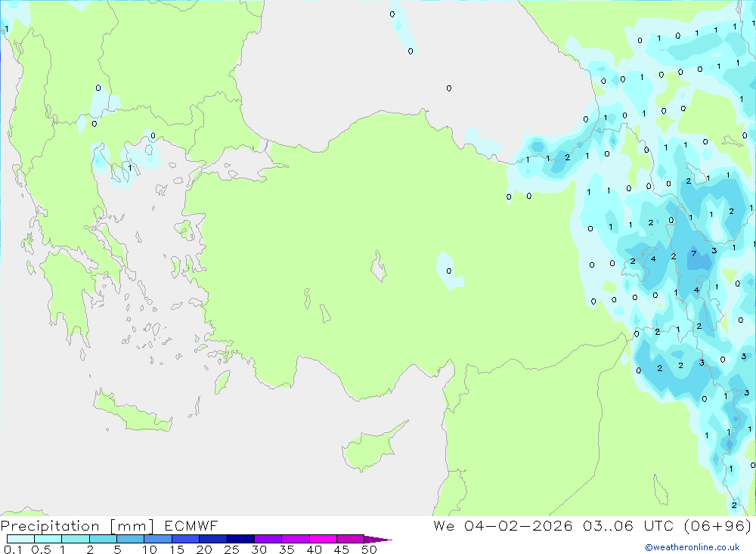Pick the 10–15 mm blue legend swatch
The image size is (756, 554).
point(158,539)
